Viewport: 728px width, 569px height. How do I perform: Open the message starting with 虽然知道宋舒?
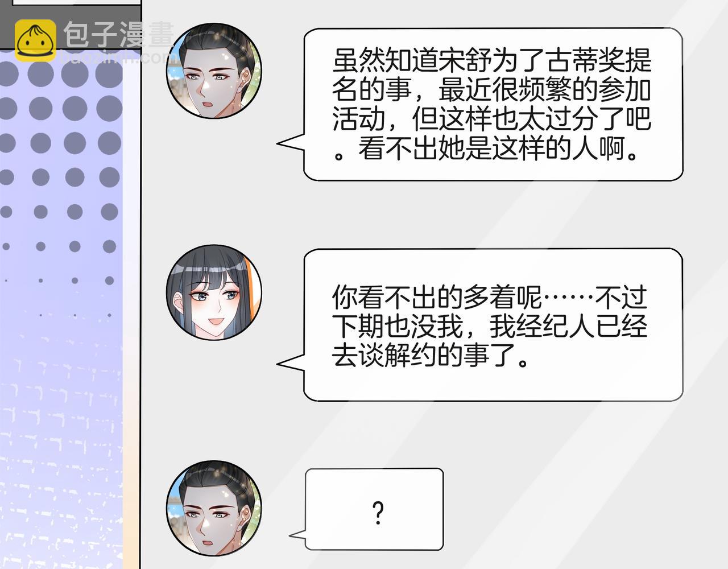pyautogui.click(x=493, y=104)
